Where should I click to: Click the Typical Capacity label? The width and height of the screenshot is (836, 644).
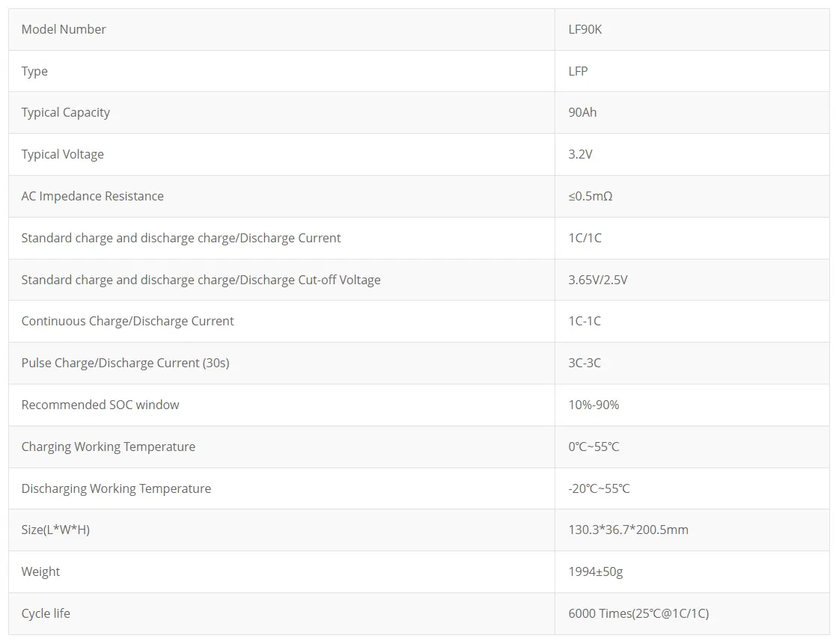[x=66, y=112]
